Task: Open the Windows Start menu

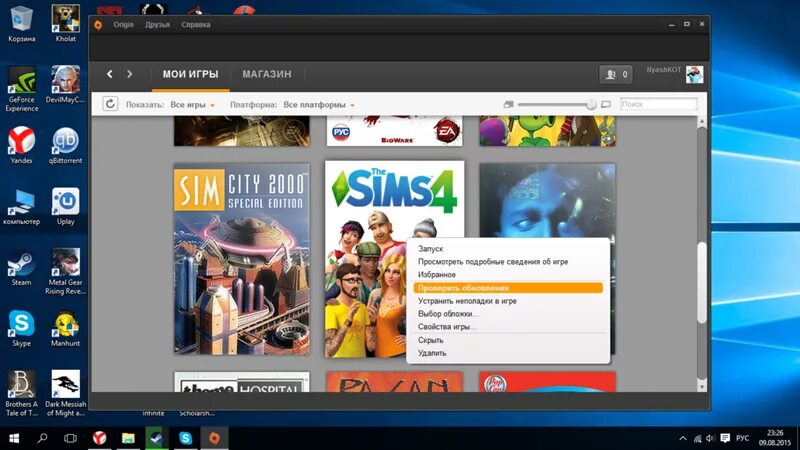Action: 14,438
